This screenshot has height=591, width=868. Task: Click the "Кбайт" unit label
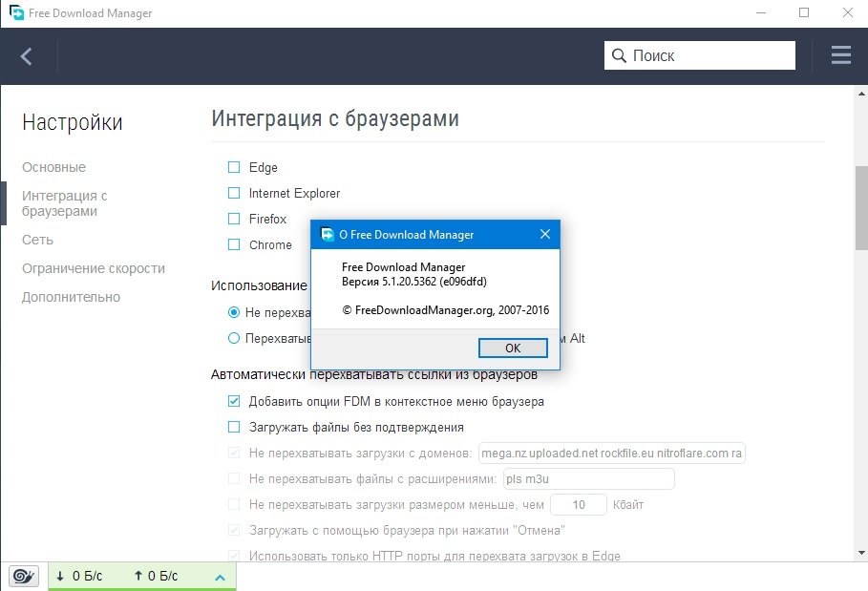[x=627, y=505]
